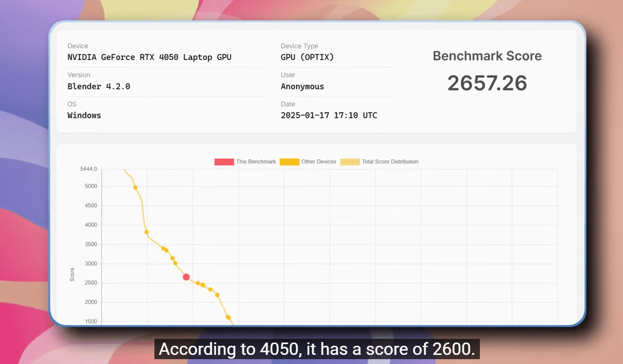Toggle the 'Total Score Distribution' legend entry
The width and height of the screenshot is (623, 364).
[x=380, y=162]
